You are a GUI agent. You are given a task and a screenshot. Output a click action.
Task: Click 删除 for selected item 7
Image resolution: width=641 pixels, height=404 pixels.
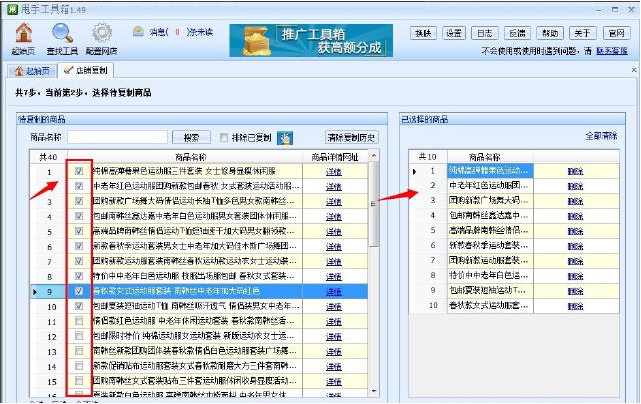pyautogui.click(x=576, y=261)
